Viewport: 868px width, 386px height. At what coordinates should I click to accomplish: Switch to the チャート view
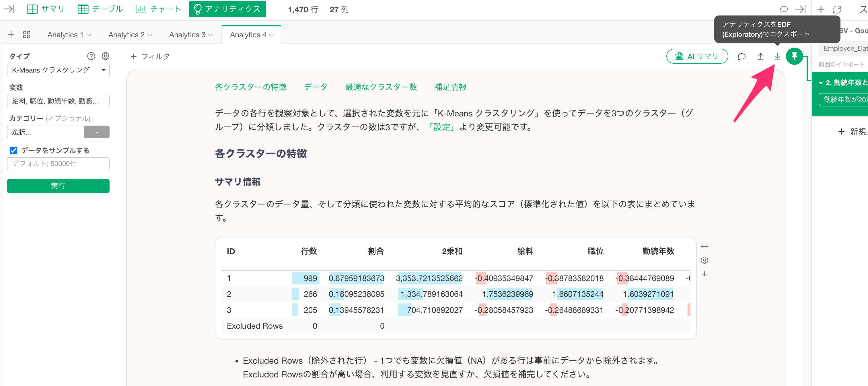point(158,9)
